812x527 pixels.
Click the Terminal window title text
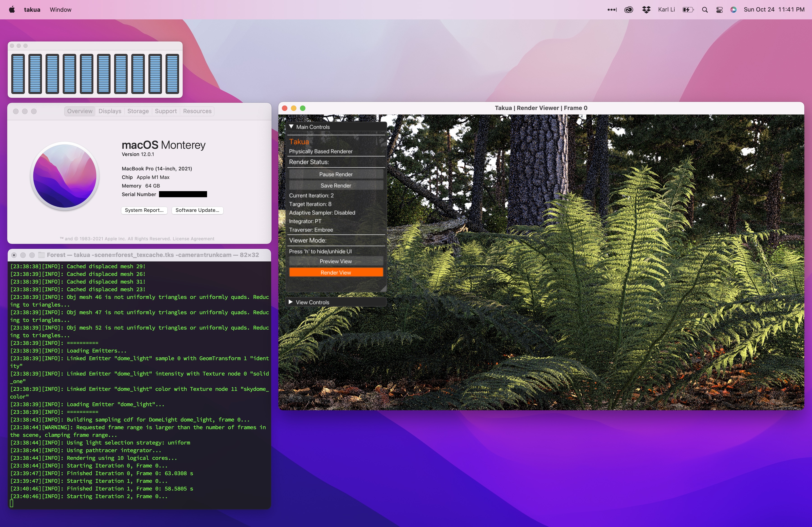[x=153, y=255]
